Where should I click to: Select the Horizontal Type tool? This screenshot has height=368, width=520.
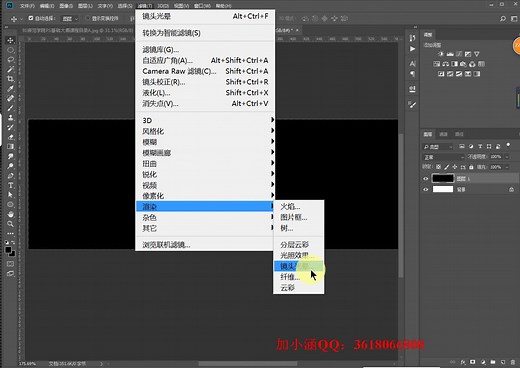[x=11, y=185]
